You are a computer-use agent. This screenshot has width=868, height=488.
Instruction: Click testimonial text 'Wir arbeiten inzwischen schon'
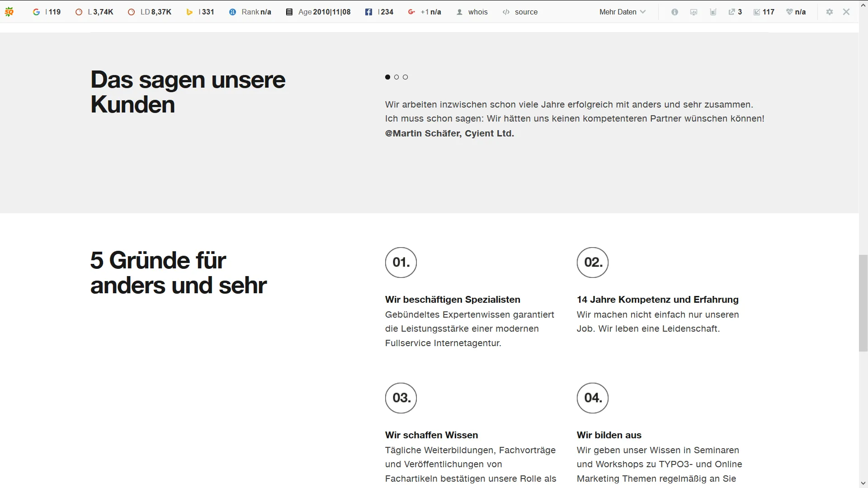(575, 112)
